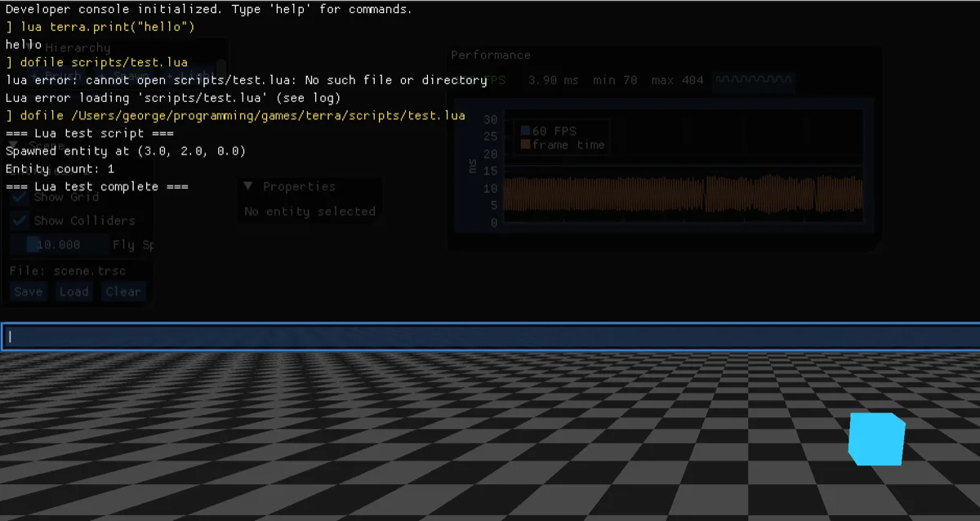Screen dimensions: 980x521
Task: Click the '=== Lua test complete ===' line
Action: pyautogui.click(x=97, y=186)
